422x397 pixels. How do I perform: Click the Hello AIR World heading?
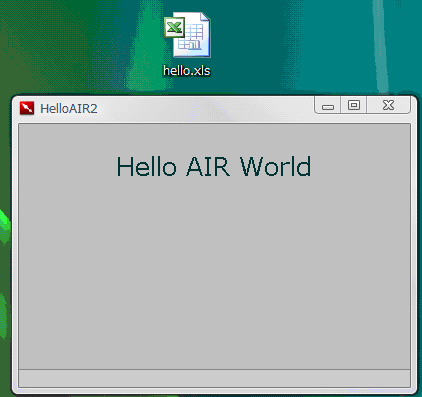pos(214,166)
